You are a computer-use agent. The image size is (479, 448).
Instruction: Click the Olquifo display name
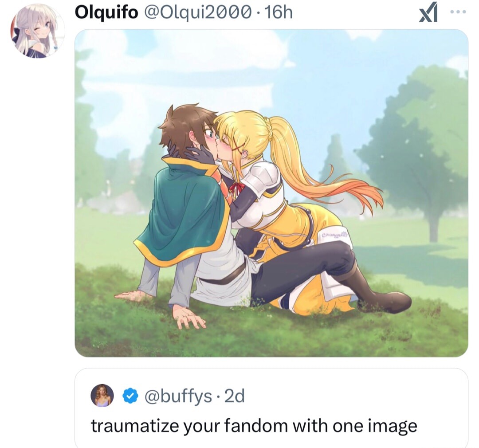106,13
